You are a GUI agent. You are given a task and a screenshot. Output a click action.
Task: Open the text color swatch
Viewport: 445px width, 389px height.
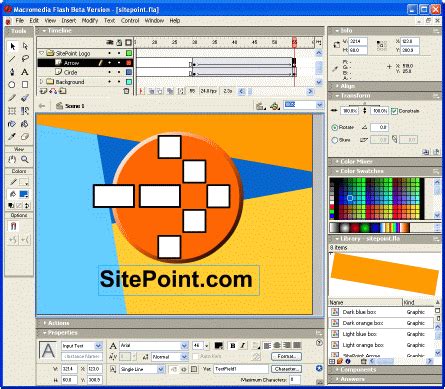coord(219,346)
